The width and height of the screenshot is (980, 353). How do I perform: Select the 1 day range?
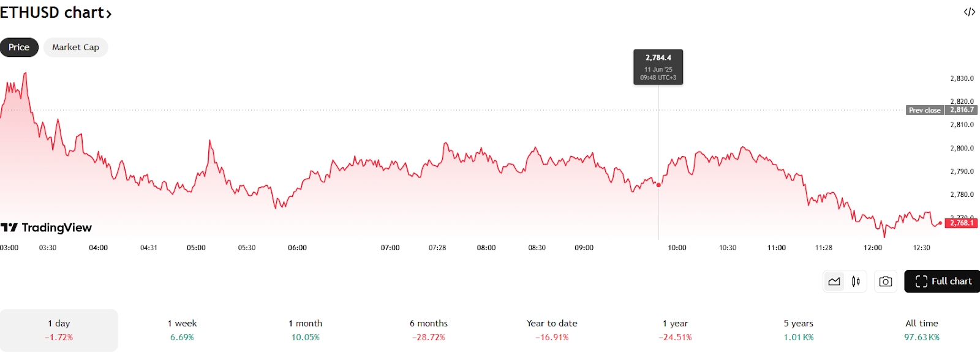pyautogui.click(x=59, y=330)
